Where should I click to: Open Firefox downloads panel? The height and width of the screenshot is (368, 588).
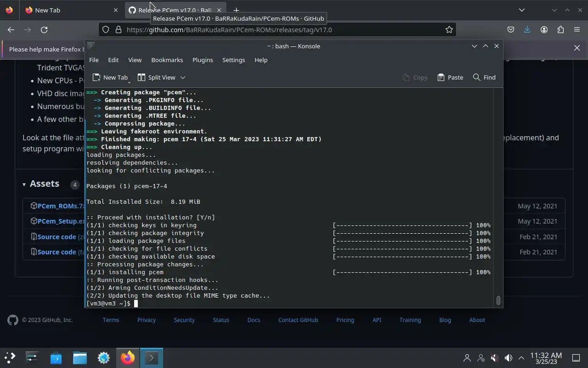pos(527,29)
